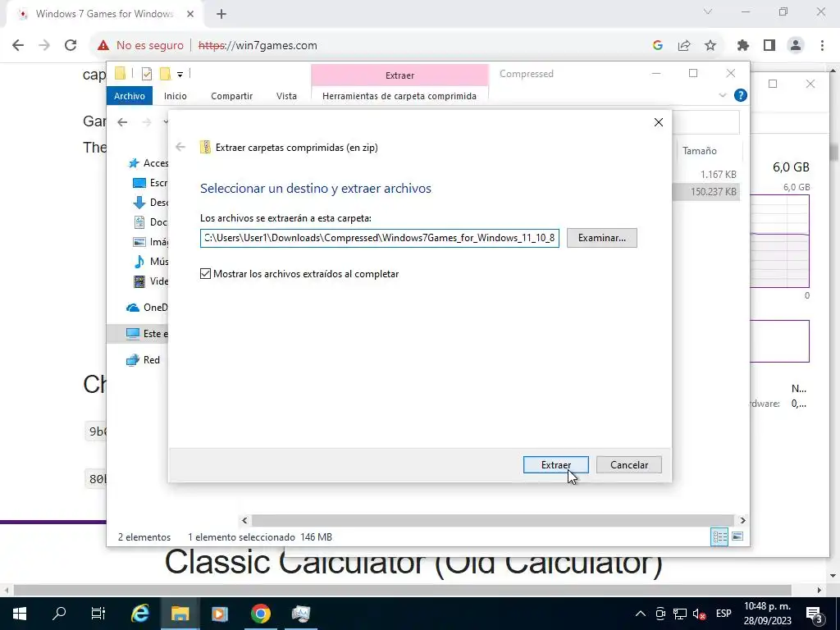Open Chrome tab search chevron
This screenshot has width=840, height=630.
708,11
